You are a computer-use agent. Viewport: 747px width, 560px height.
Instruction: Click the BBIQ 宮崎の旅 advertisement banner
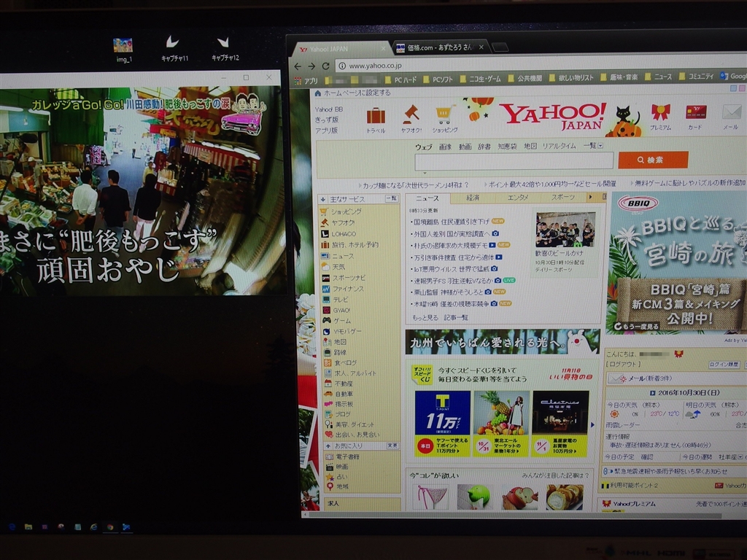(678, 262)
